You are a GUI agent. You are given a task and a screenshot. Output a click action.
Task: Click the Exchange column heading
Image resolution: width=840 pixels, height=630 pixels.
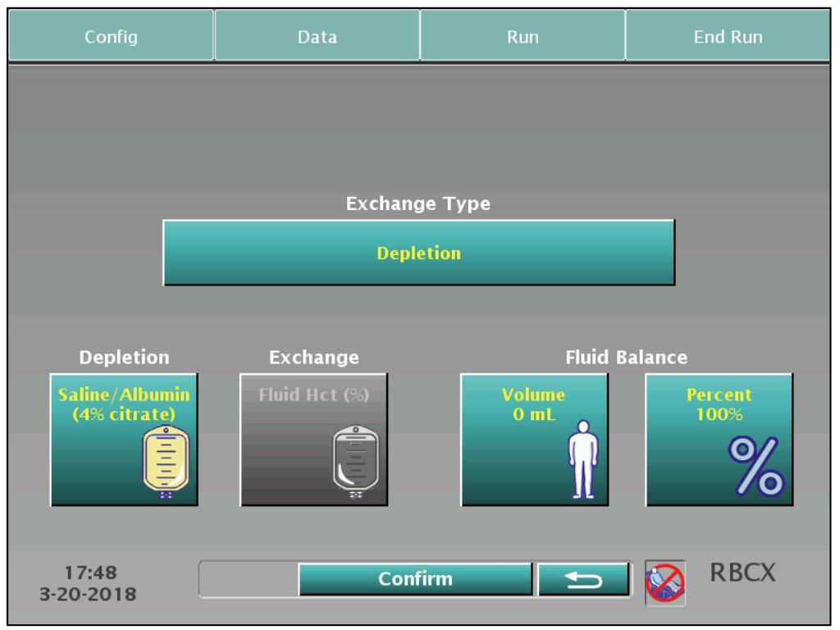314,358
